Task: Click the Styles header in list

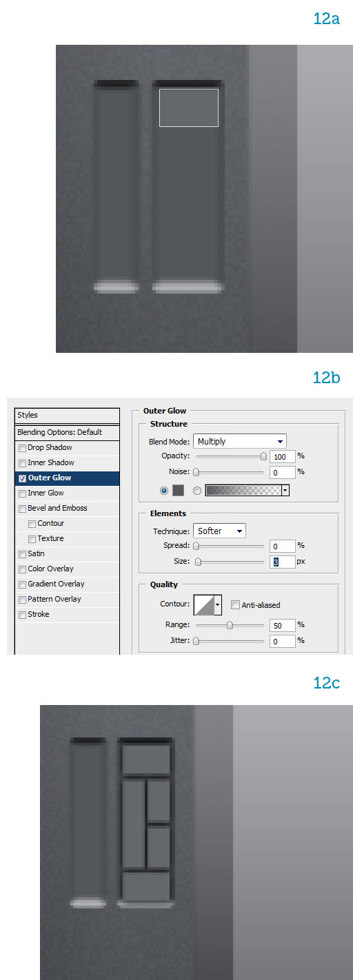Action: [67, 416]
